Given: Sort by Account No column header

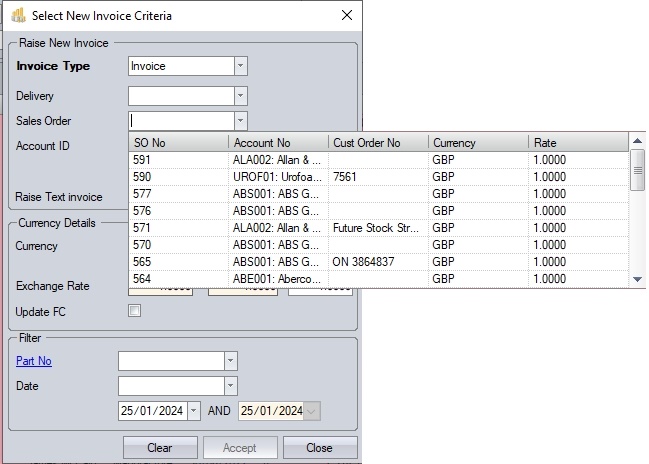Looking at the screenshot, I should coord(279,143).
